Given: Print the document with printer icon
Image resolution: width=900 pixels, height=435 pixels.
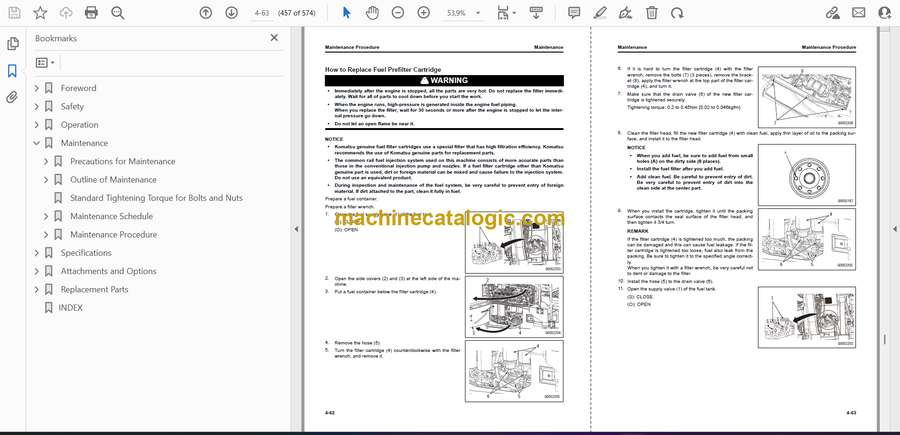Looking at the screenshot, I should tap(91, 13).
